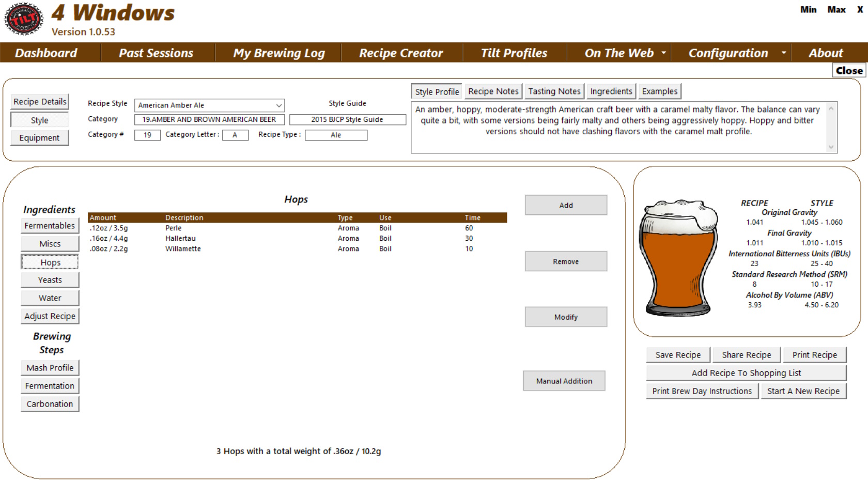Click the Category # field
Viewport: 868px width, 483px height.
[x=147, y=135]
